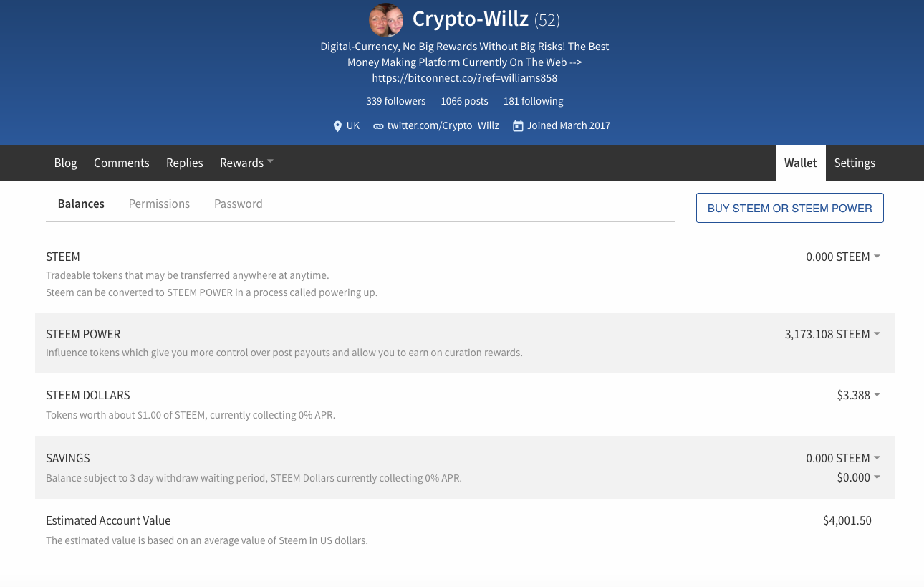924x587 pixels.
Task: Click the UK location pin icon
Action: click(337, 126)
